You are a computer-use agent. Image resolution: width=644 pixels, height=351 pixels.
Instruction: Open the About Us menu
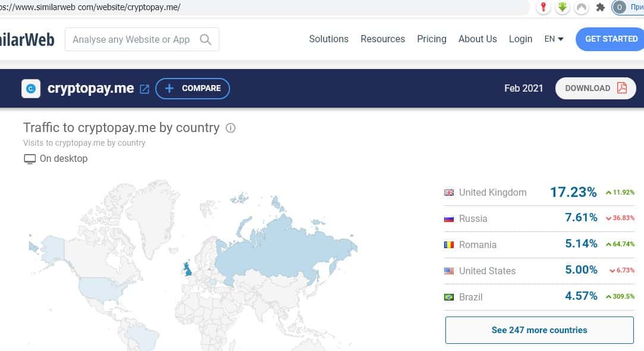point(477,39)
